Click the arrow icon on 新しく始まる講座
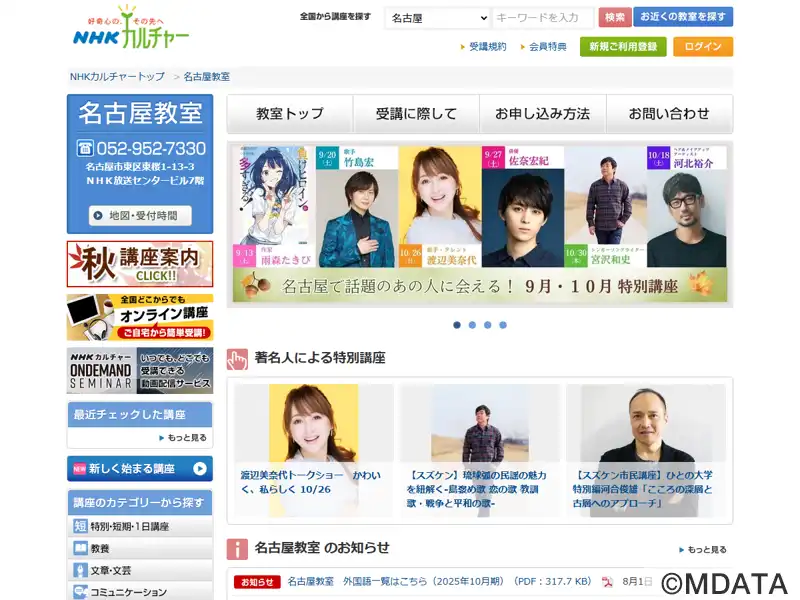Screen dimensions: 800x600 tap(200, 468)
